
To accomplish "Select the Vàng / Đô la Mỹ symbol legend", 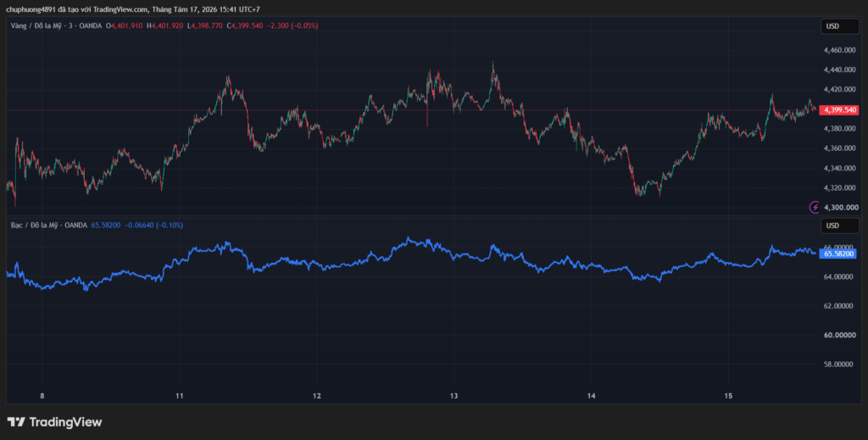I will click(x=57, y=25).
